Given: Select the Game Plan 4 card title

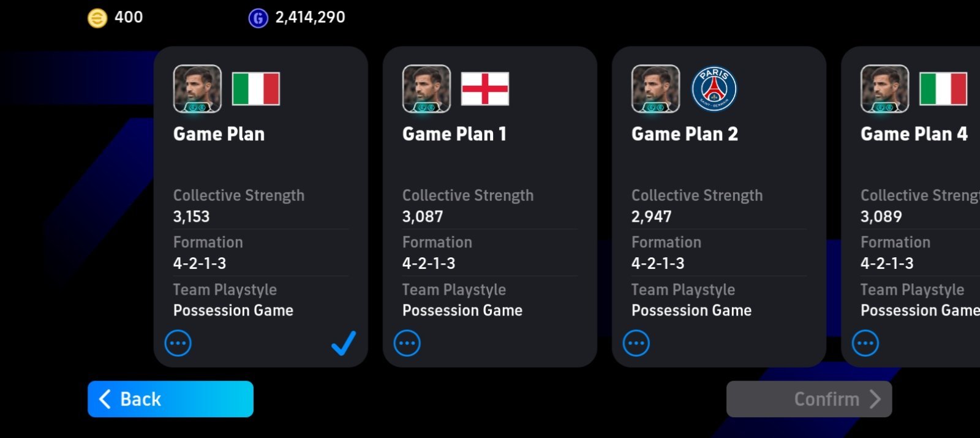Looking at the screenshot, I should (914, 134).
